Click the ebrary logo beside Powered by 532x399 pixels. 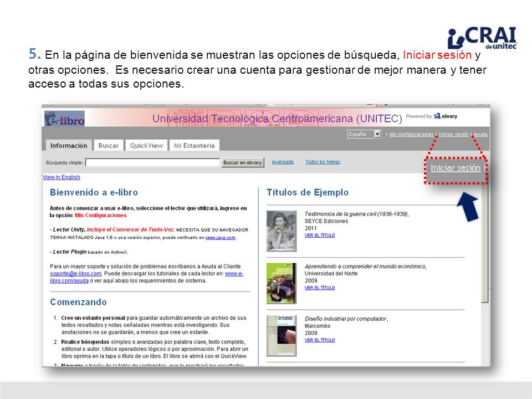click(x=446, y=116)
